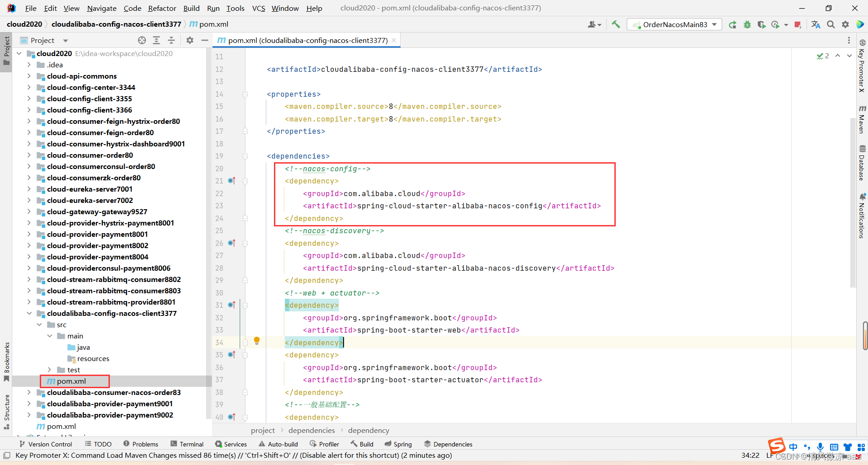Close the pom.xml editor tab
The height and width of the screenshot is (465, 868).
click(x=394, y=40)
